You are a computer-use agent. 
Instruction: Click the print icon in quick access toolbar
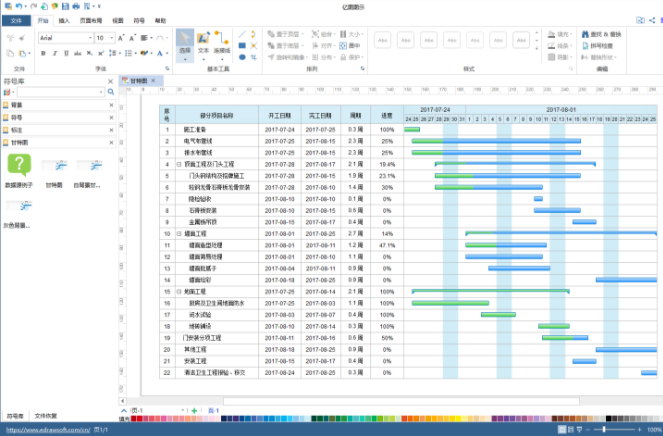coord(76,6)
